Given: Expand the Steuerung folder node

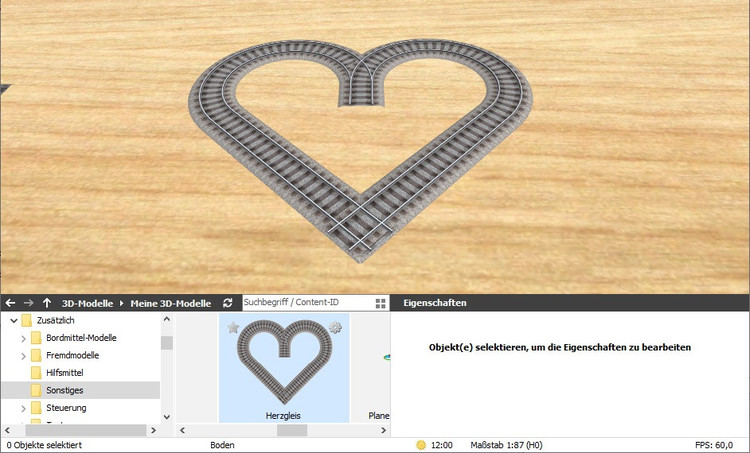Looking at the screenshot, I should (x=23, y=408).
